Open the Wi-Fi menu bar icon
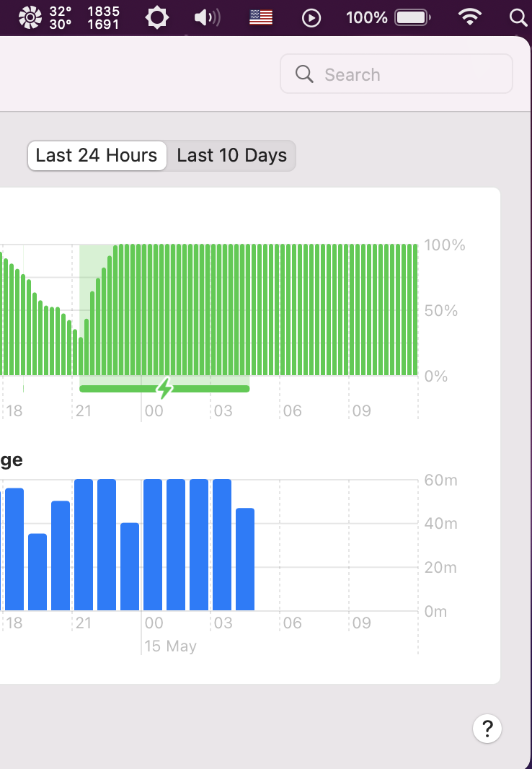The height and width of the screenshot is (769, 532). (470, 17)
